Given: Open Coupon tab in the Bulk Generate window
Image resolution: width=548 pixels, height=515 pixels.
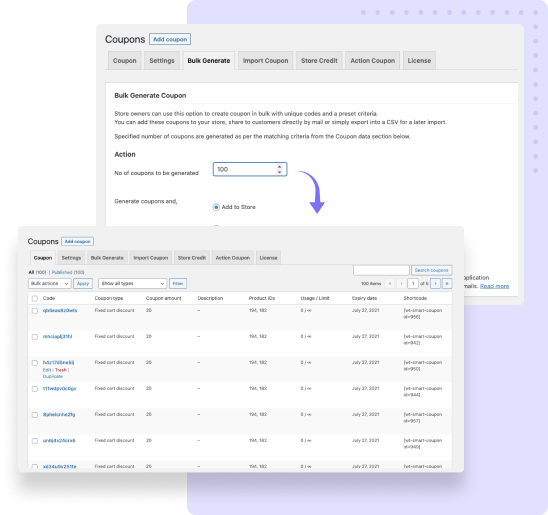Looking at the screenshot, I should pos(124,60).
